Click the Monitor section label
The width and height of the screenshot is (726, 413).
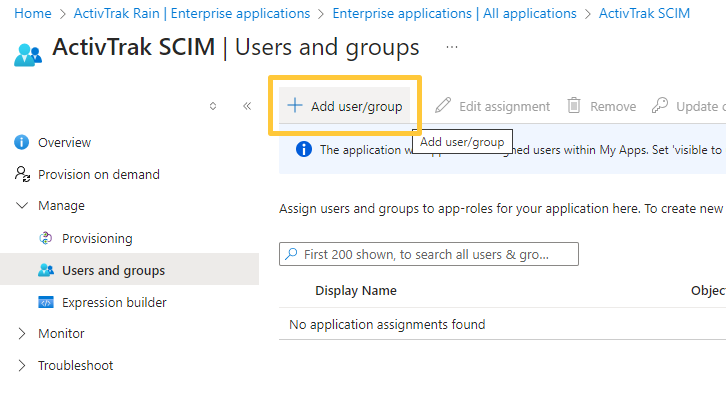point(61,333)
